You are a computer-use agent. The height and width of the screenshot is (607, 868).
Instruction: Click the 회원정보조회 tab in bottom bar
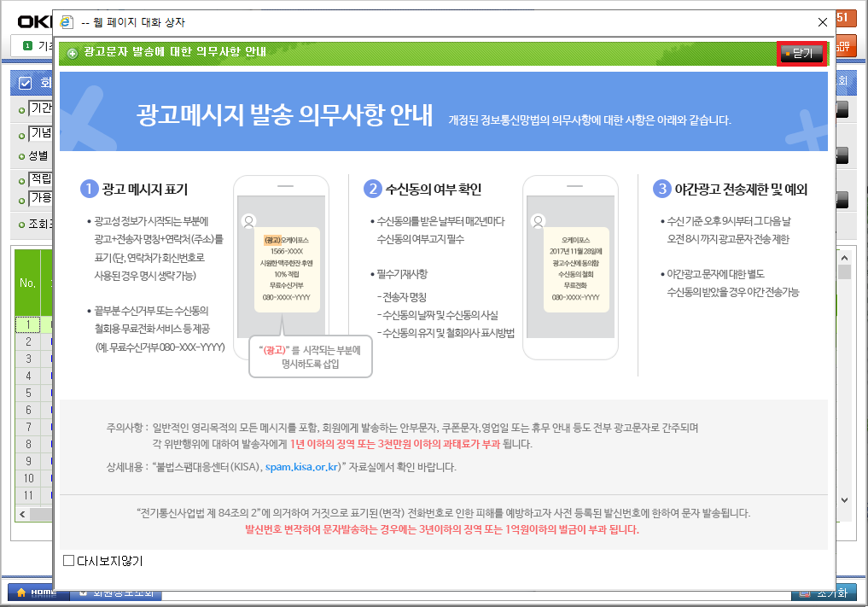click(x=119, y=592)
